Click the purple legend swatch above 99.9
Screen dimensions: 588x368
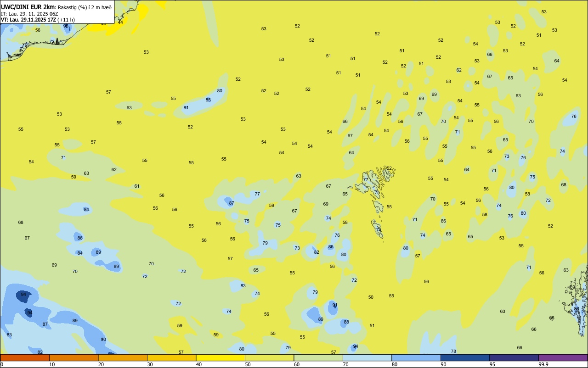point(563,357)
